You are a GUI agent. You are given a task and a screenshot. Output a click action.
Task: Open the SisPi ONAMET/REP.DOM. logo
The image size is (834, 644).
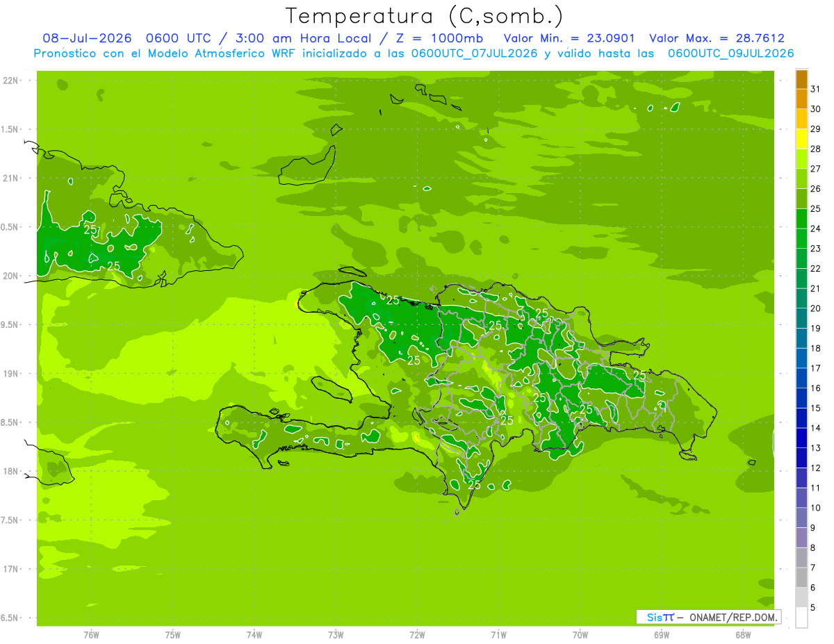pos(709,617)
